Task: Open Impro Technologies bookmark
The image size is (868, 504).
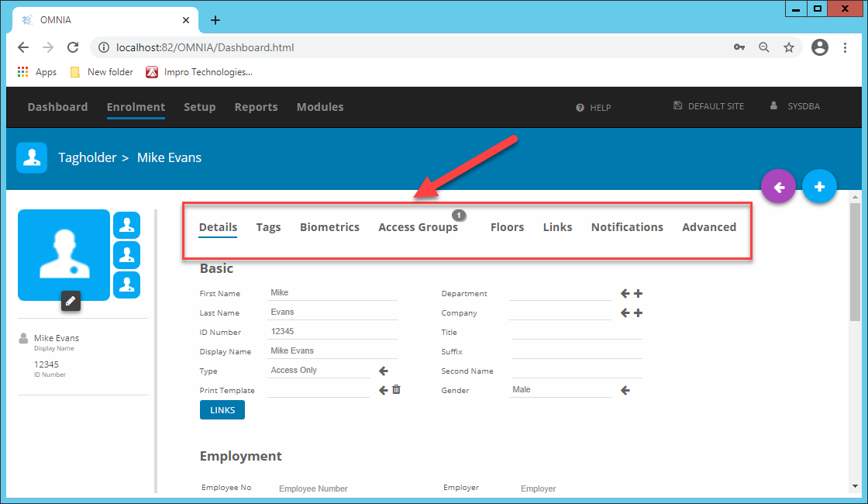Action: pos(198,72)
